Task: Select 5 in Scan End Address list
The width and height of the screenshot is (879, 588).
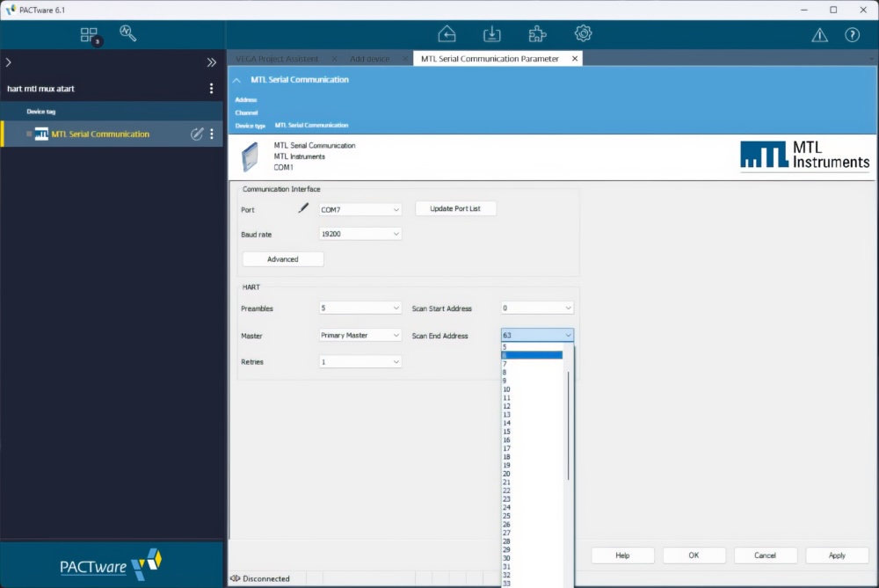Action: (x=532, y=347)
